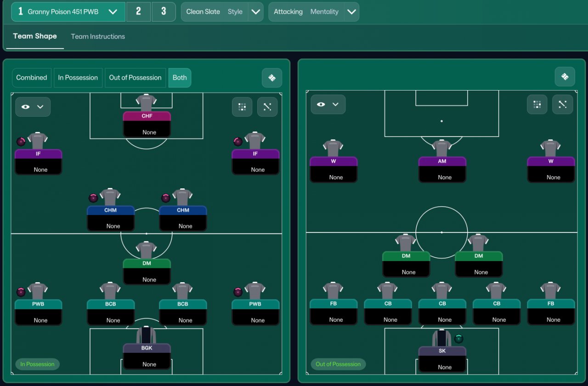This screenshot has height=386, width=588.
Task: Click the eraser icon on out-of-possession panel
Action: tap(565, 76)
